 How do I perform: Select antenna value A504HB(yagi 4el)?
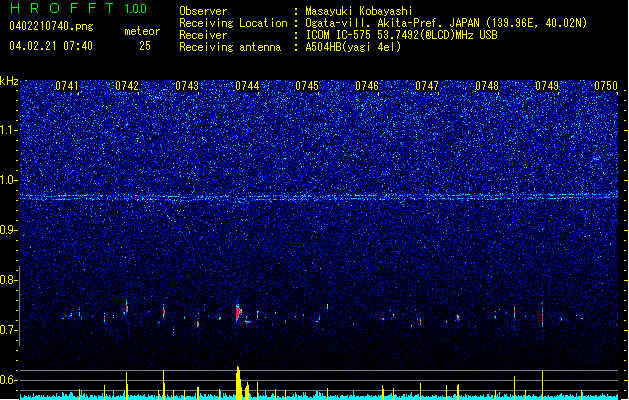point(353,47)
